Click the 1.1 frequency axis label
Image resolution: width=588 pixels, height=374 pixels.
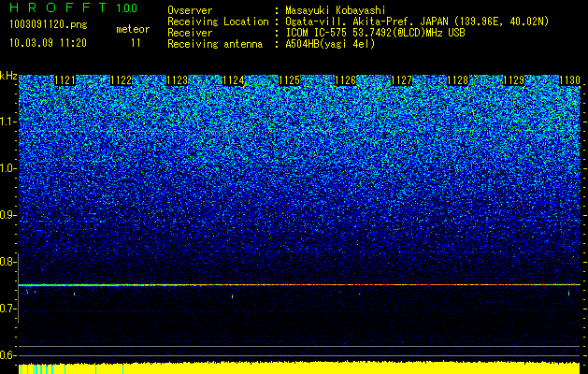point(7,122)
